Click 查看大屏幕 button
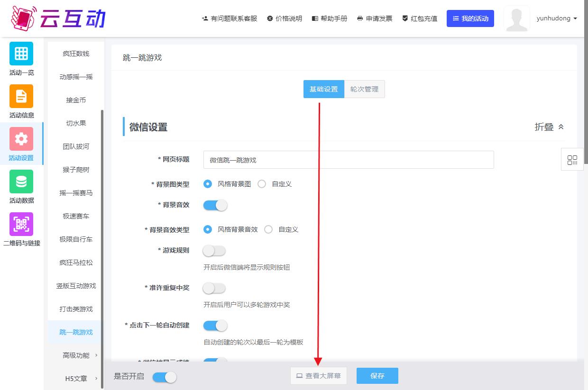Screen dimensions: 588x390 (x=319, y=376)
